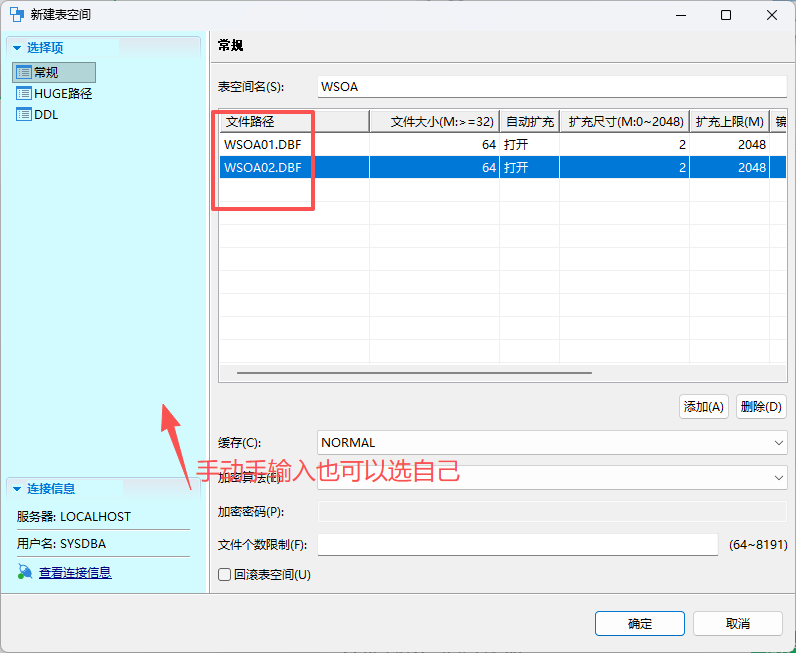Click the icon beside 常规 in the sidebar
The image size is (796, 653).
(24, 73)
